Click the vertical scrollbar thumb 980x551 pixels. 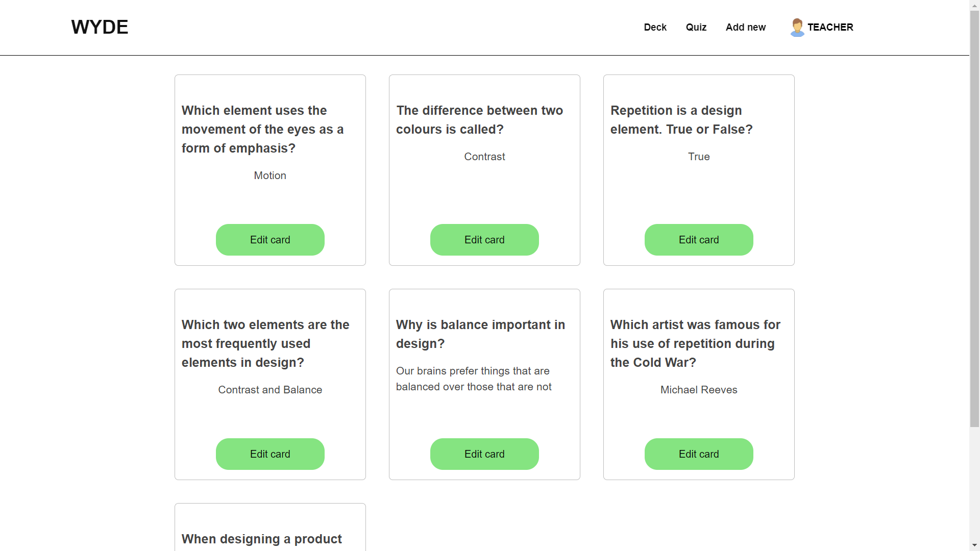point(974,219)
